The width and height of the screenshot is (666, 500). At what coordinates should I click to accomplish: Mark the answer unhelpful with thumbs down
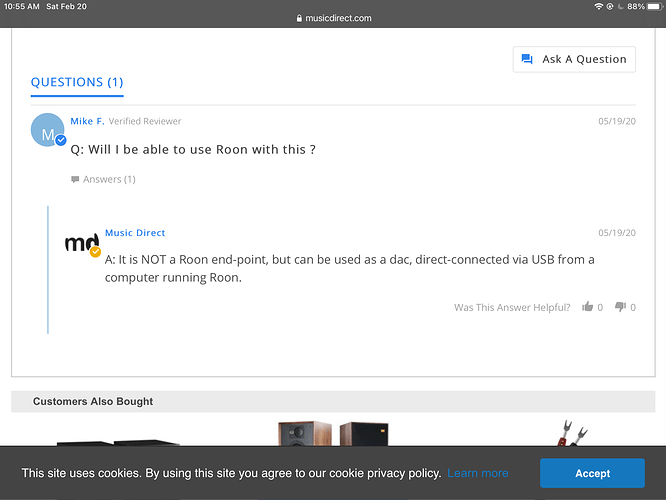[x=621, y=307]
